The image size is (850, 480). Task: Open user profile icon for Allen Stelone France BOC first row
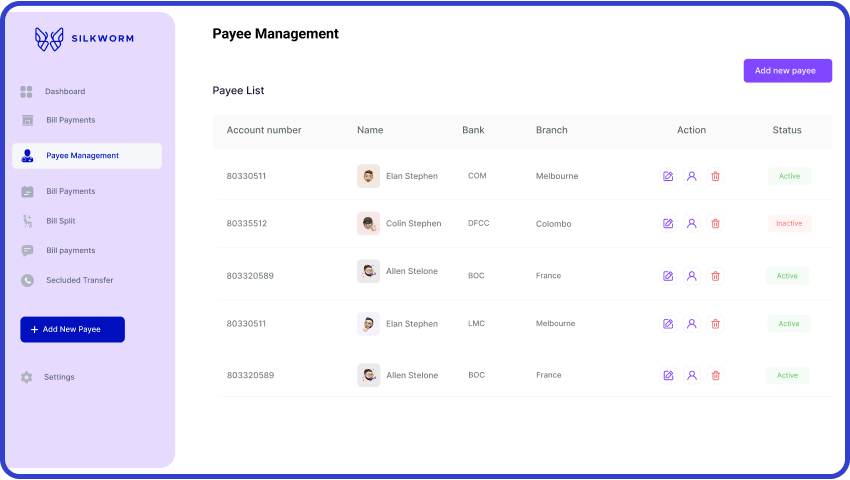tap(691, 276)
